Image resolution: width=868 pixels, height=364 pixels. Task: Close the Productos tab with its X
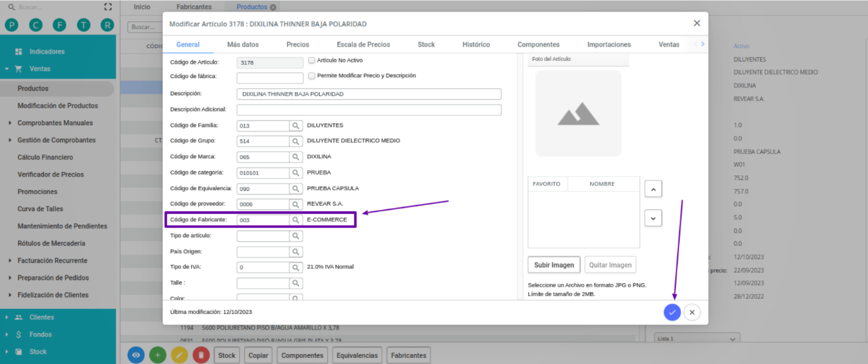[273, 7]
